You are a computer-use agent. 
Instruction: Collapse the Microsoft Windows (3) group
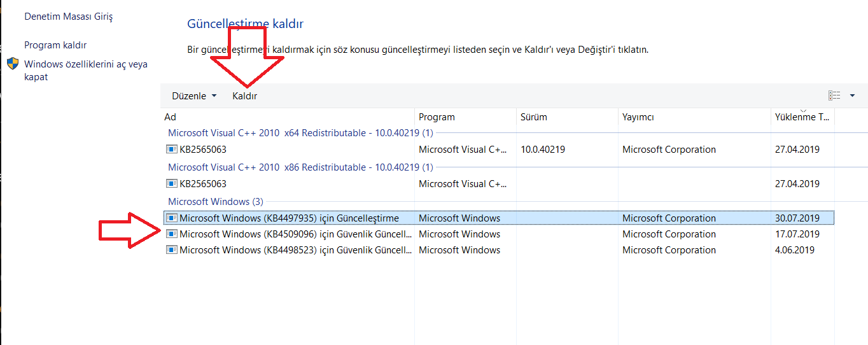pyautogui.click(x=215, y=201)
